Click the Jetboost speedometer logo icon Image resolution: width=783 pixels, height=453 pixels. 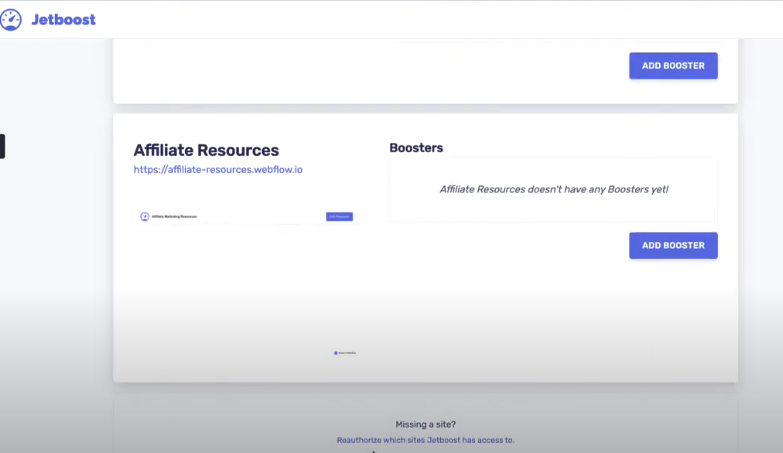pos(10,20)
